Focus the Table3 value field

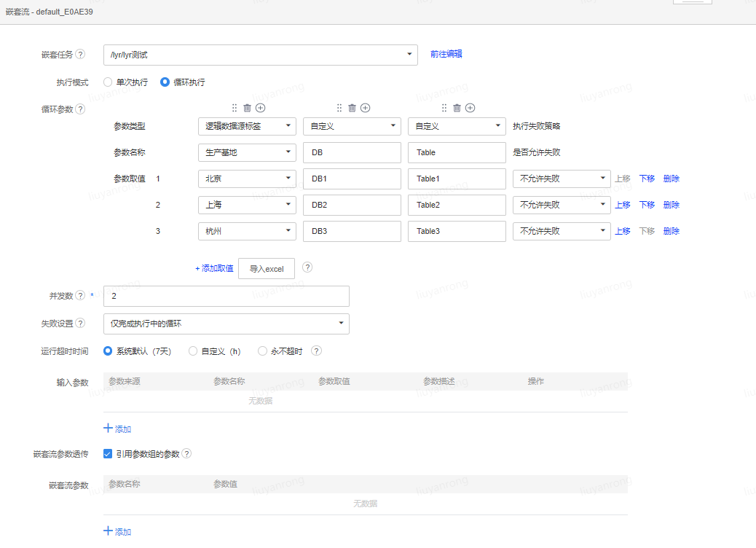pyautogui.click(x=457, y=231)
